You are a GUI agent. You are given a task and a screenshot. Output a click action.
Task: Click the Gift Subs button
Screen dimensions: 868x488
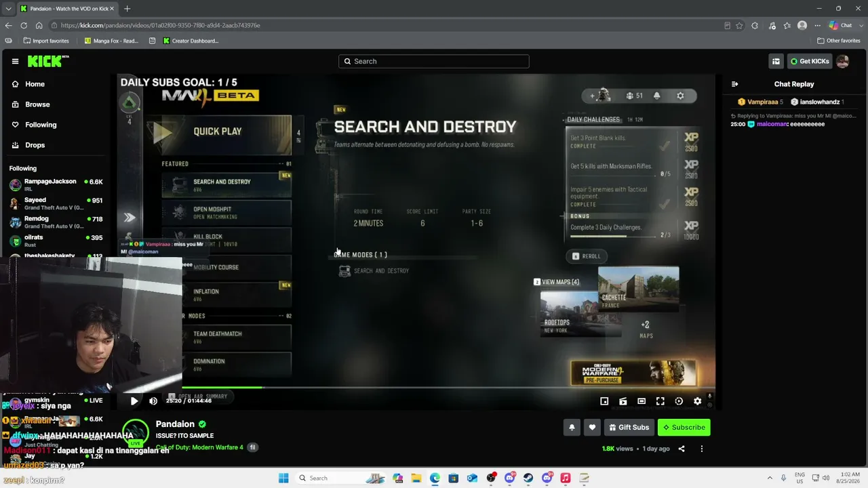[629, 428]
